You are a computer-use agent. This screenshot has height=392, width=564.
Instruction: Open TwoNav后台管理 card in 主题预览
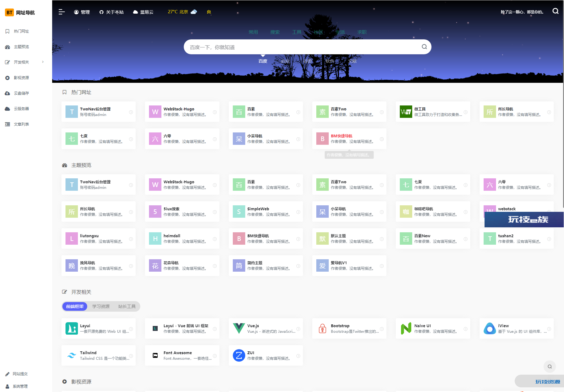click(98, 185)
